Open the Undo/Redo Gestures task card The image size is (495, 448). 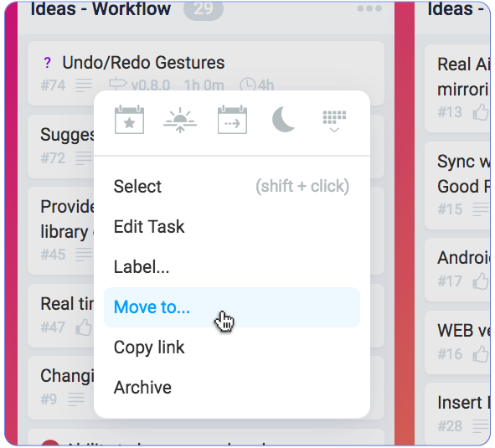coord(206,73)
